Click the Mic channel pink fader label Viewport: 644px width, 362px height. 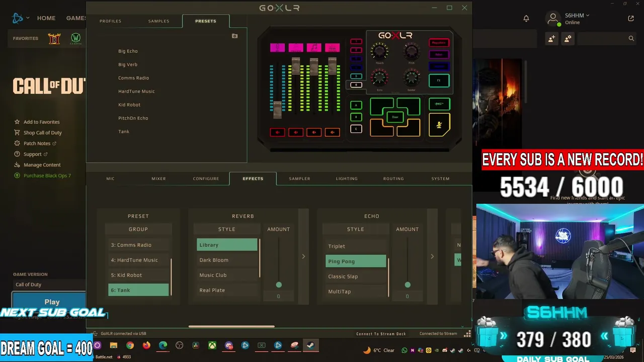click(277, 48)
